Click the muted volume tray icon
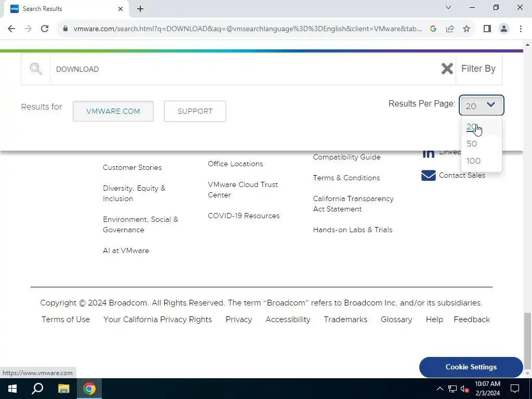Screen dimensions: 532x399 pyautogui.click(x=465, y=389)
